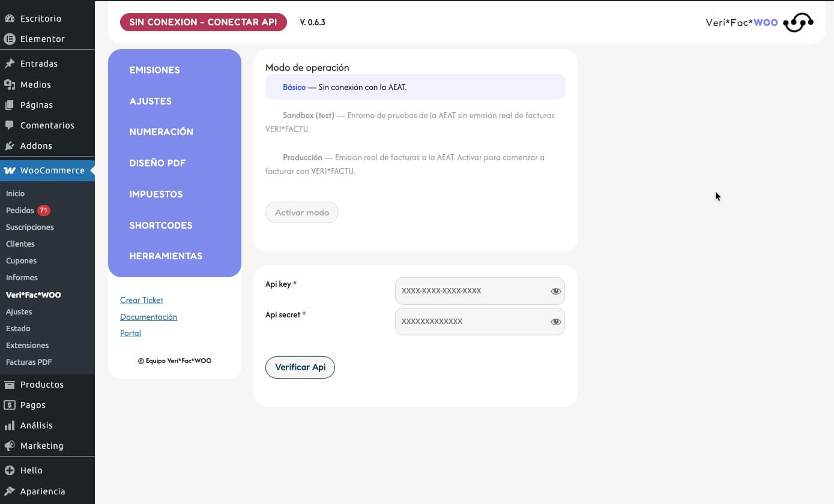Open the Suscripciones submenu item
This screenshot has width=834, height=504.
pos(29,227)
